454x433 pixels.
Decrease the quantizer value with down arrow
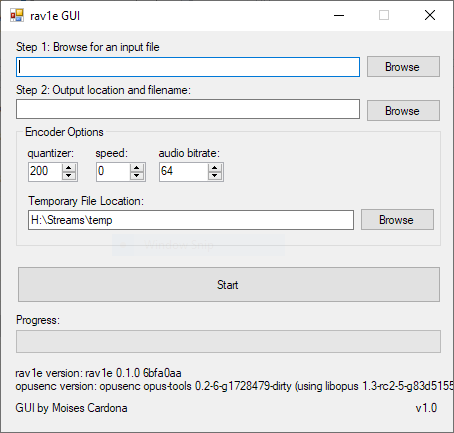click(x=69, y=176)
